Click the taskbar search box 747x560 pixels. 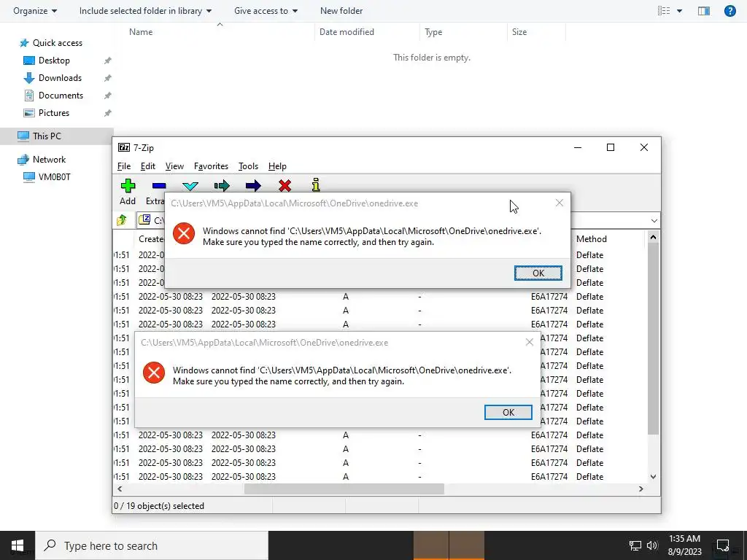coord(152,545)
